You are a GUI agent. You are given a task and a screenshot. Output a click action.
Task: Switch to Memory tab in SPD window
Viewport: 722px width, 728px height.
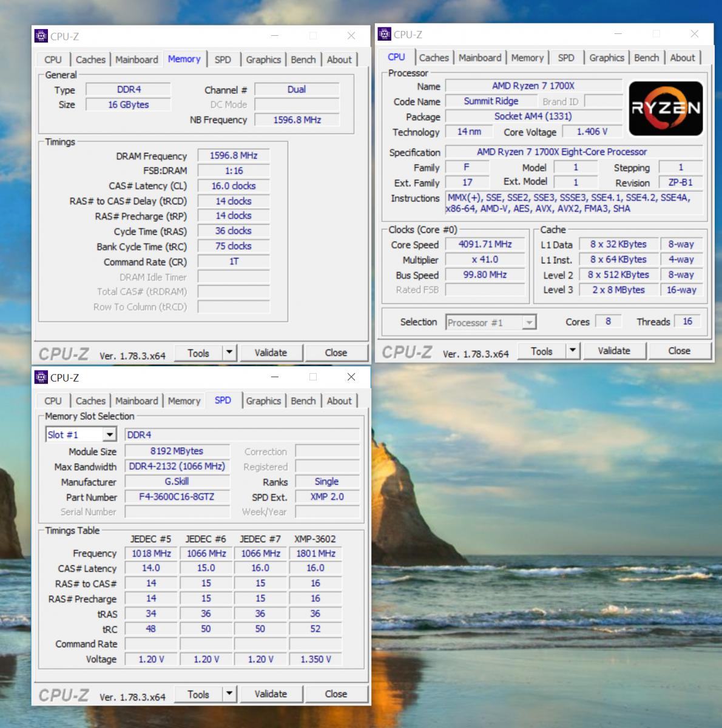(184, 401)
